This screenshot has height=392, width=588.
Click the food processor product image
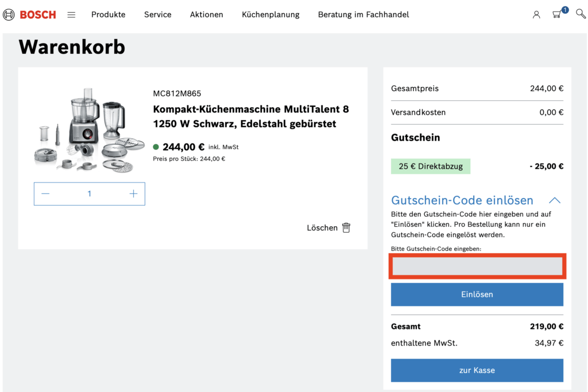(89, 130)
